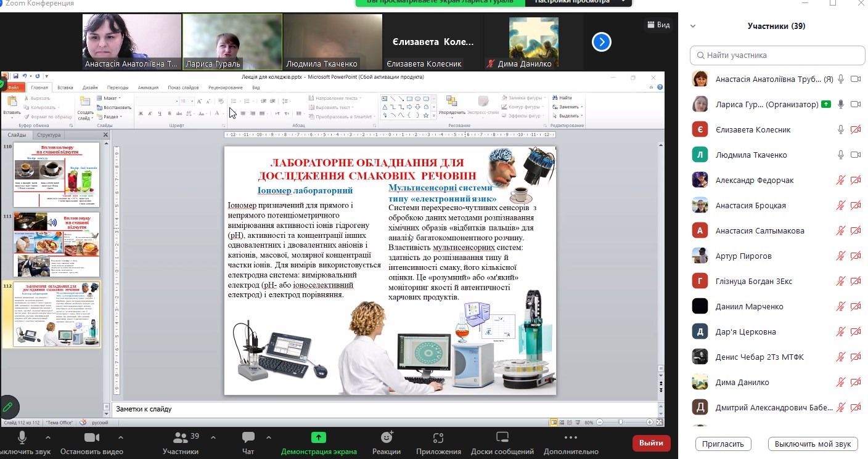Image resolution: width=868 pixels, height=459 pixels.
Task: Open the Вставка ribbon tab
Action: pyautogui.click(x=65, y=87)
